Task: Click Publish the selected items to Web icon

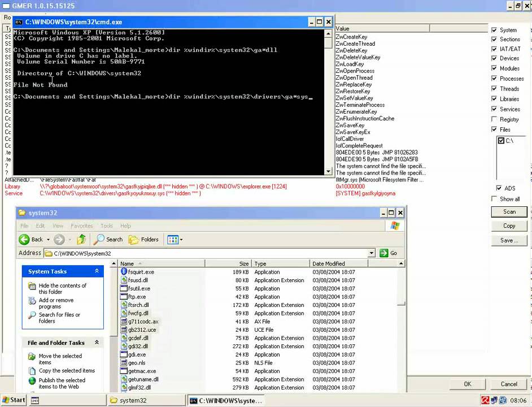Action: (32, 381)
